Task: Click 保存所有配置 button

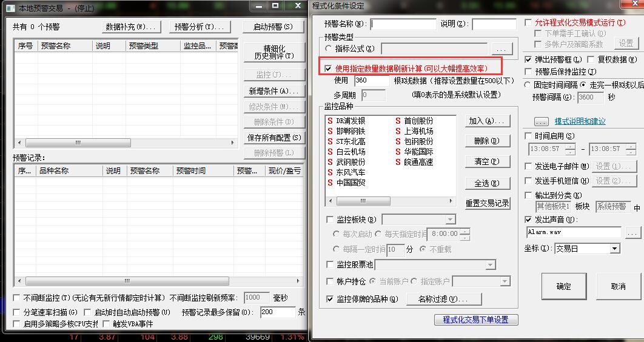Action: 274,138
